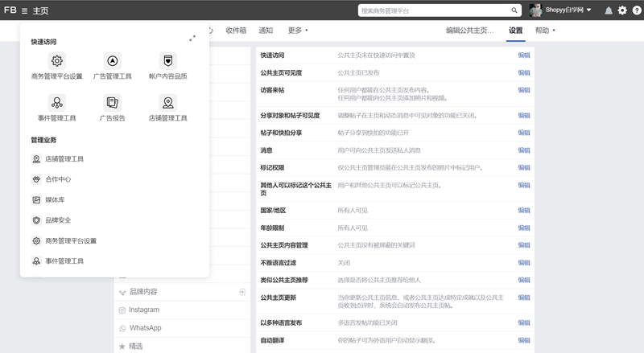This screenshot has width=644, height=353.
Task: Open 广告报告 icon in quick access
Action: 112,103
